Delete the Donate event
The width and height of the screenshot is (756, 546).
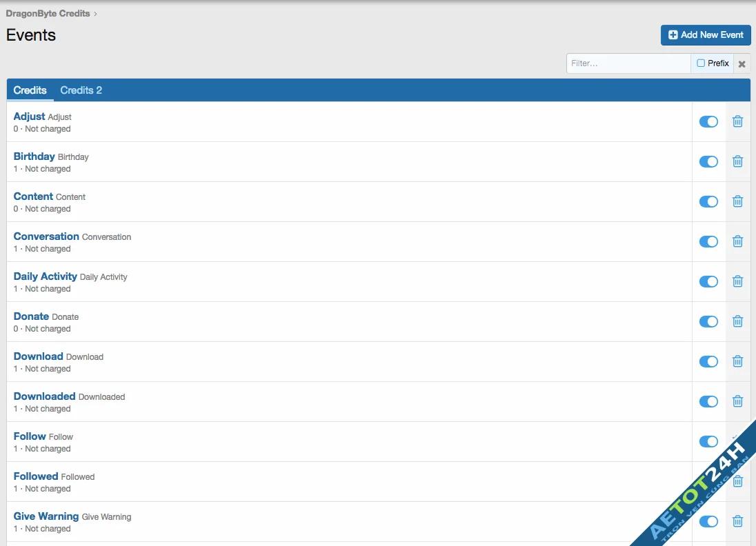tap(737, 321)
